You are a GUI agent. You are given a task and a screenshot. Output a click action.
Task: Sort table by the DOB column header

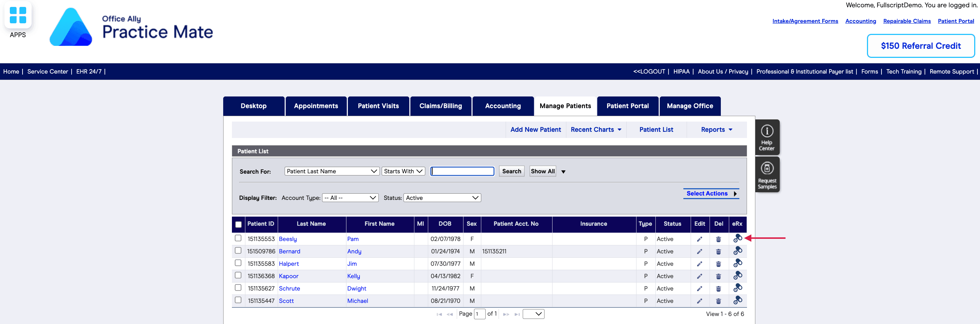[x=445, y=224]
